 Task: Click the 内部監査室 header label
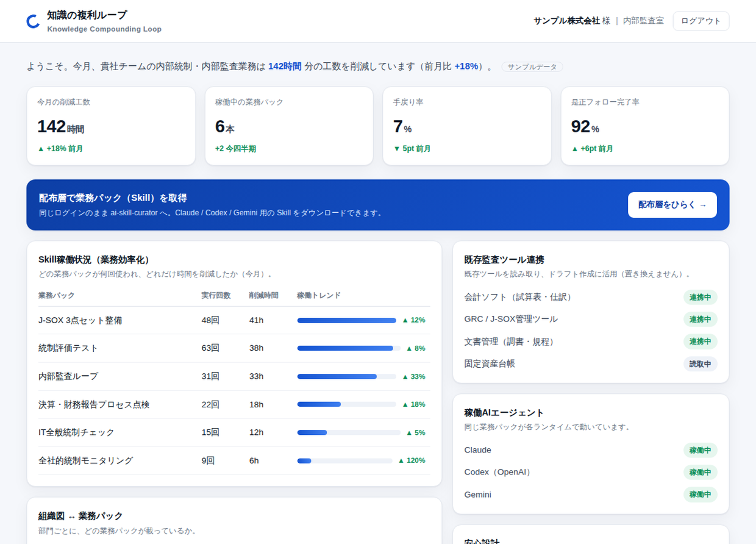tap(643, 21)
